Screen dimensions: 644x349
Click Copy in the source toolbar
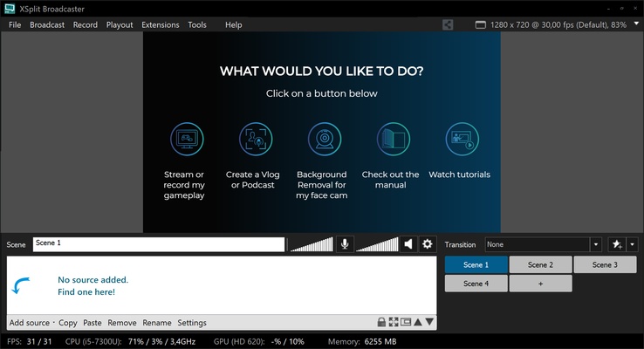68,322
